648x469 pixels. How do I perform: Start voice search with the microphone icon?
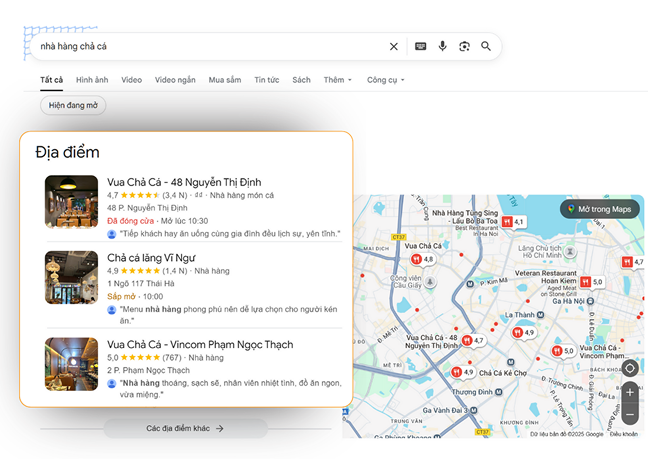coord(442,46)
